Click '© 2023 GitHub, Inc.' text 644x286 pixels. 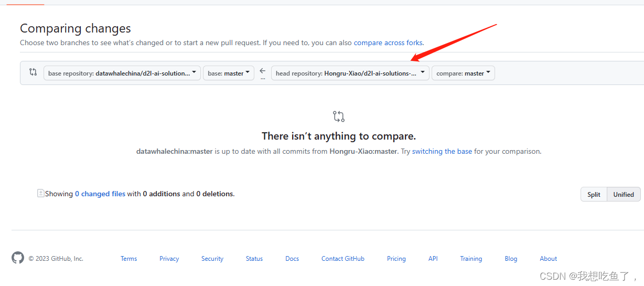point(56,259)
